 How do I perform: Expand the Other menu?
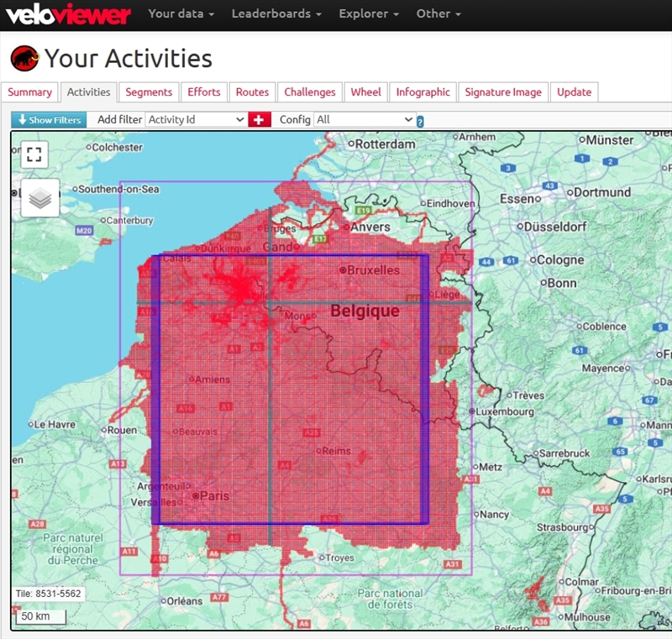pos(438,14)
